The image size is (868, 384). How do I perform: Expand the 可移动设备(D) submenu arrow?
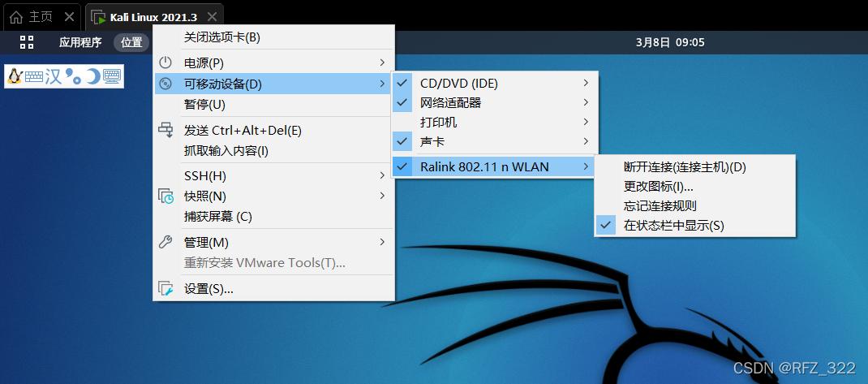pyautogui.click(x=382, y=84)
